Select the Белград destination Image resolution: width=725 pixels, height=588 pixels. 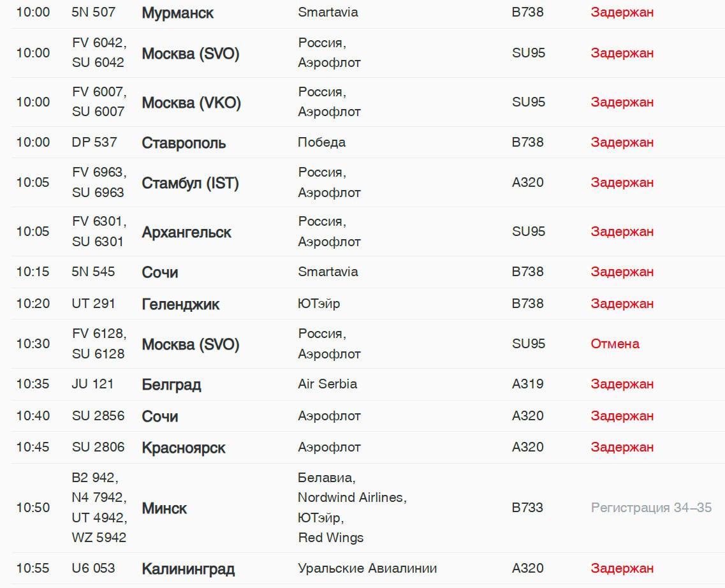pyautogui.click(x=171, y=385)
